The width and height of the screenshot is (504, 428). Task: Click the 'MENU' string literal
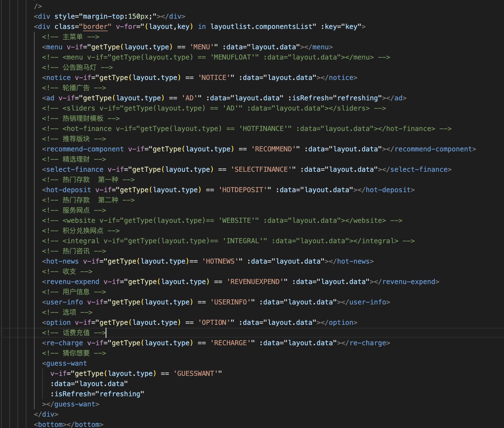coord(202,47)
